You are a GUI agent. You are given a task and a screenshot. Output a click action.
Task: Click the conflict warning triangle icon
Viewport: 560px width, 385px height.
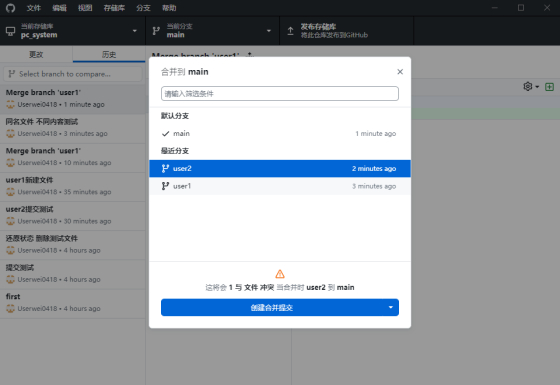tap(280, 274)
